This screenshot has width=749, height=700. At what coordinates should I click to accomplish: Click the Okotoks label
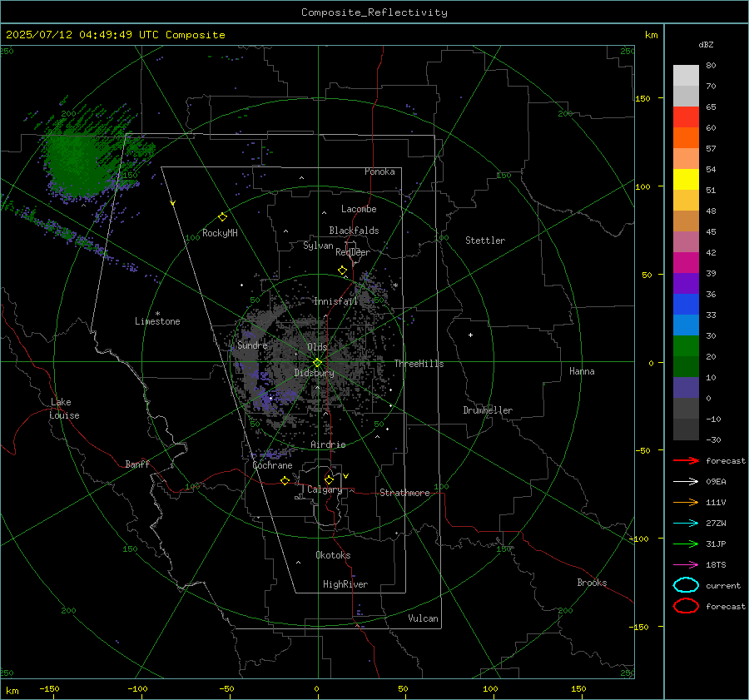coord(333,554)
